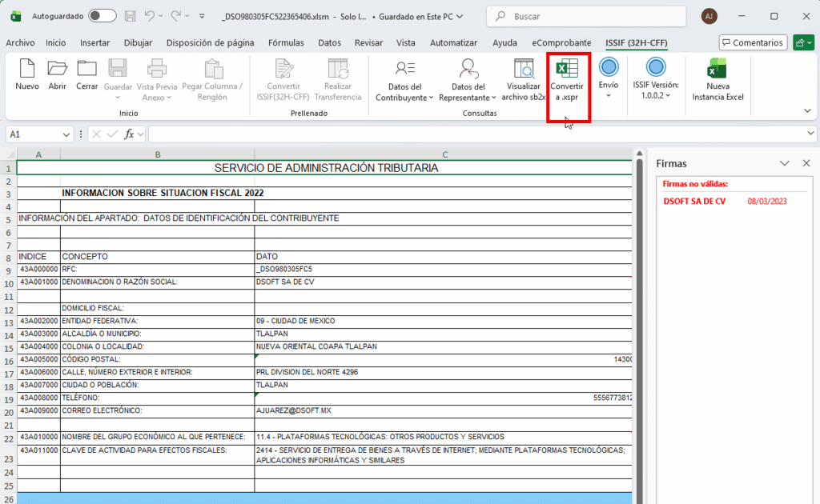Launch Nueva Instancia Excel
Viewport: 820px width, 504px height.
coord(717,81)
